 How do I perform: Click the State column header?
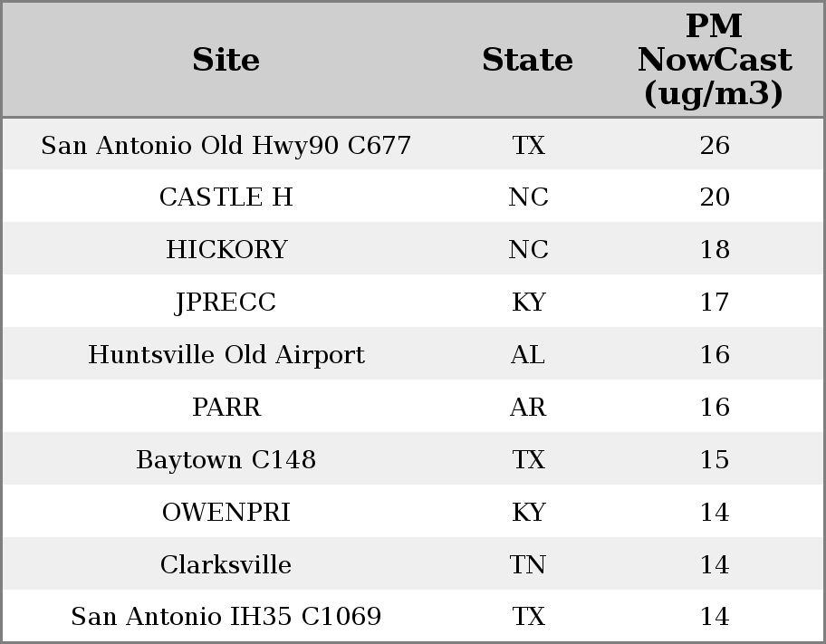527,61
